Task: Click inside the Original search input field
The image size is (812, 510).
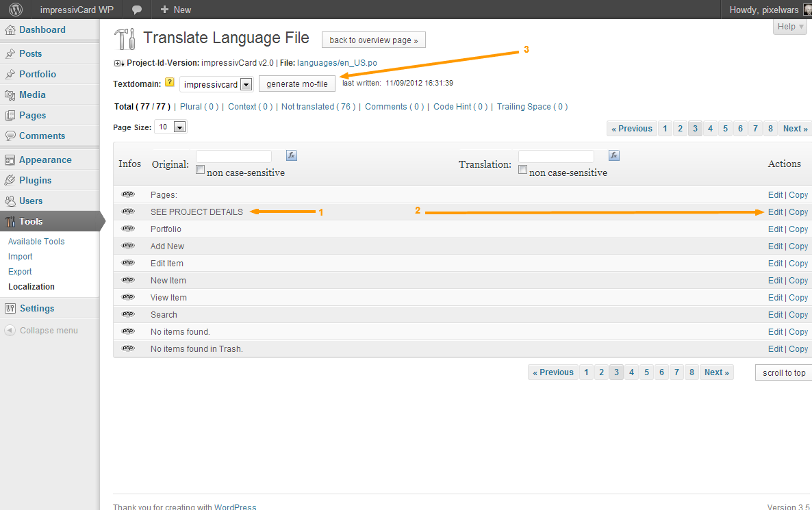Action: tap(233, 156)
